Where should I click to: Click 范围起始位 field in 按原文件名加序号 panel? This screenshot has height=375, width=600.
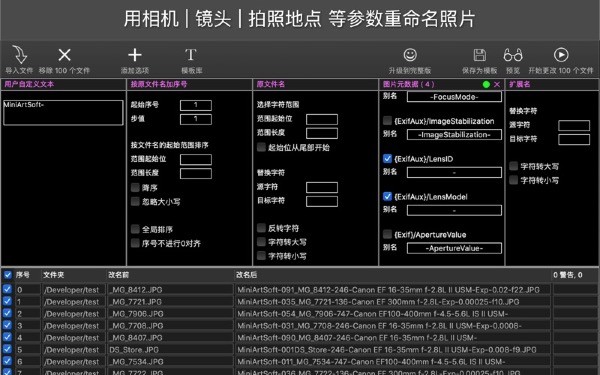(196, 159)
